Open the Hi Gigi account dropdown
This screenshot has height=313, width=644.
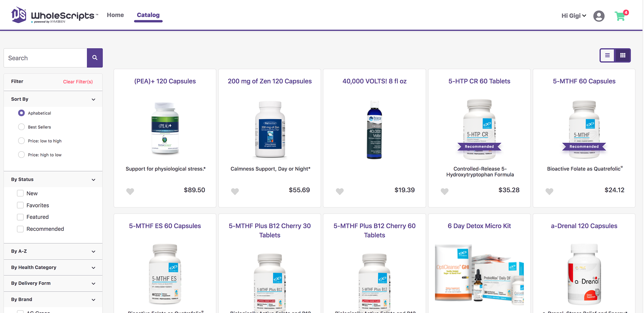[574, 16]
